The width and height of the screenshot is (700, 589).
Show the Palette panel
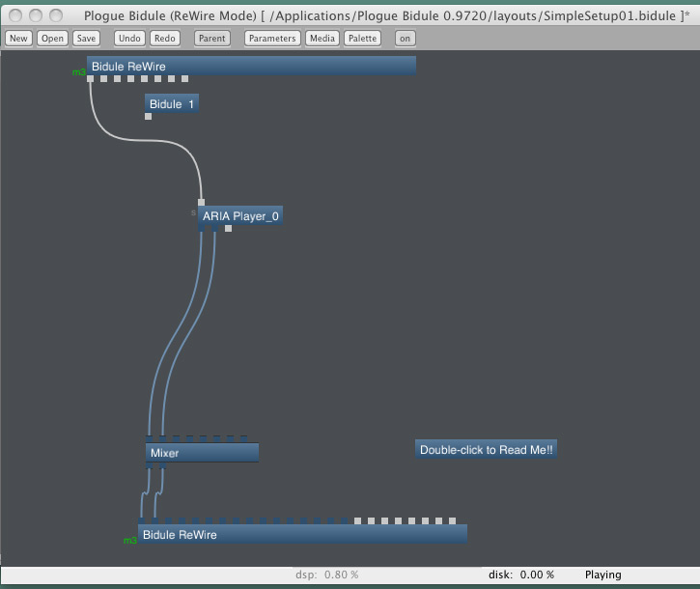click(362, 39)
